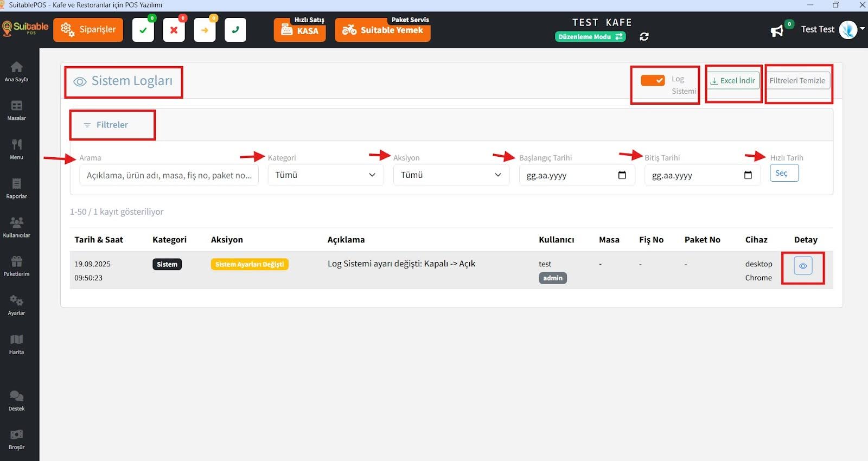
Task: Expand the Aksiyon dropdown
Action: 451,175
